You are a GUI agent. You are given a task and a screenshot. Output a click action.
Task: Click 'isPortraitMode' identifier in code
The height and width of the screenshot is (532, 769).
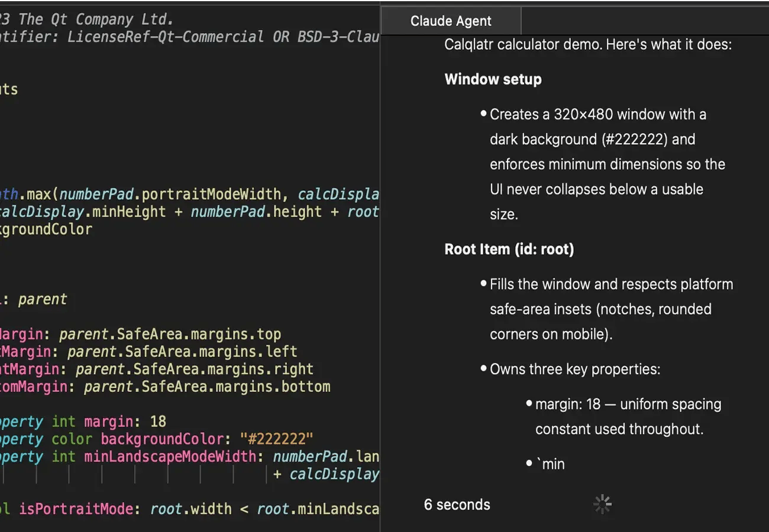point(76,509)
